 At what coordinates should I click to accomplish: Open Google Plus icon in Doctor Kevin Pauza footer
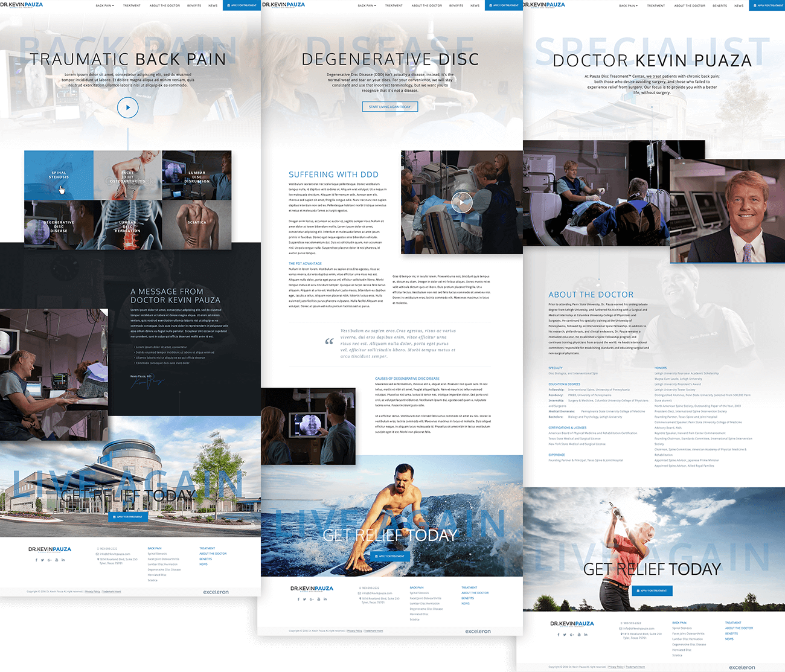click(x=572, y=634)
